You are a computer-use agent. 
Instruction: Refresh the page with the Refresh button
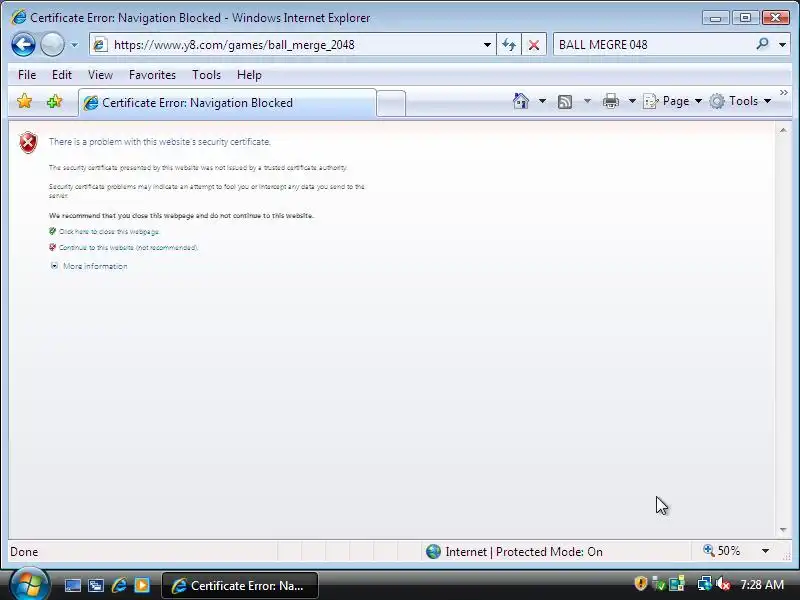coord(509,45)
